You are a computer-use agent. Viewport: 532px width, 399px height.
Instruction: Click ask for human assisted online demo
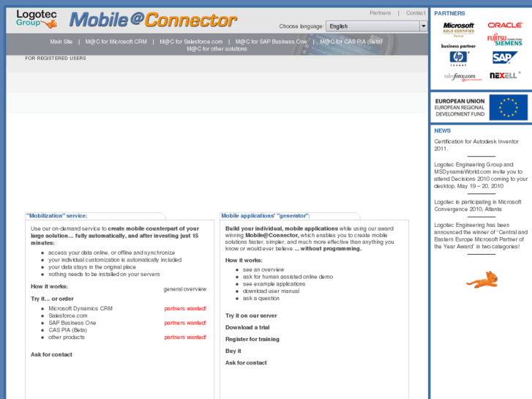tap(288, 277)
